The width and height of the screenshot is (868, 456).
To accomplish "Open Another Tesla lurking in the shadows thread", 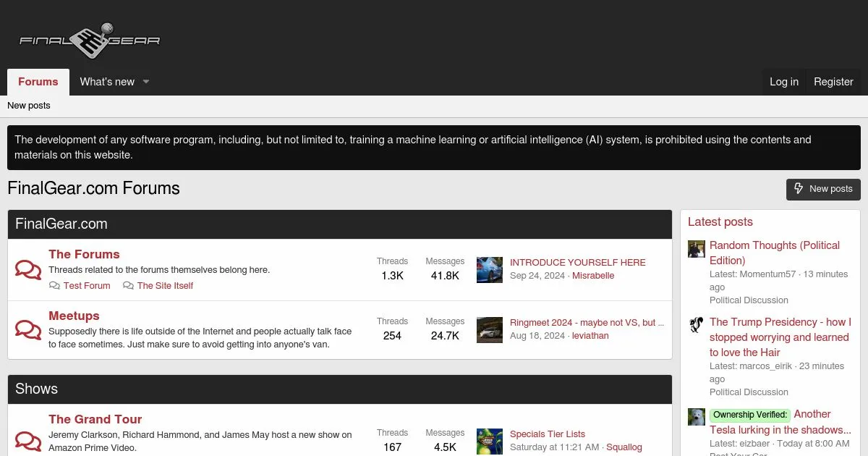I will coord(780,422).
